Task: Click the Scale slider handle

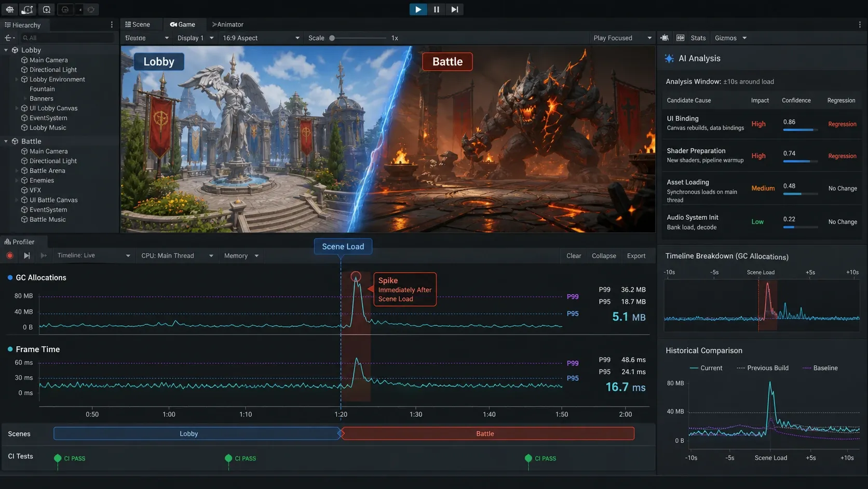Action: 332,38
